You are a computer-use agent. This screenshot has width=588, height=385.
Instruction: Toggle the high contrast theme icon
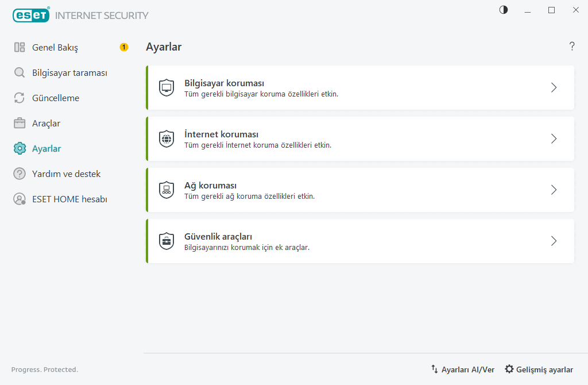[x=504, y=10]
